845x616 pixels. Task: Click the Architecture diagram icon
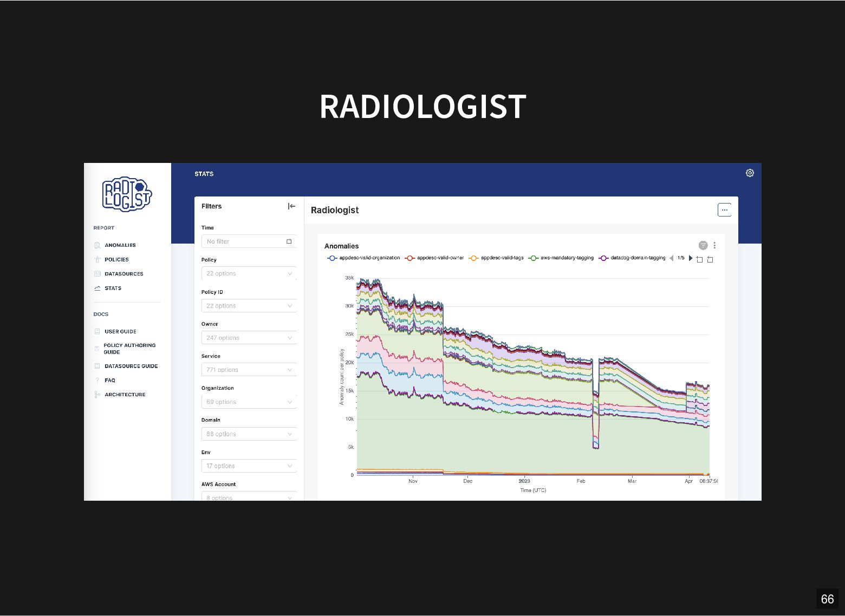pos(97,395)
